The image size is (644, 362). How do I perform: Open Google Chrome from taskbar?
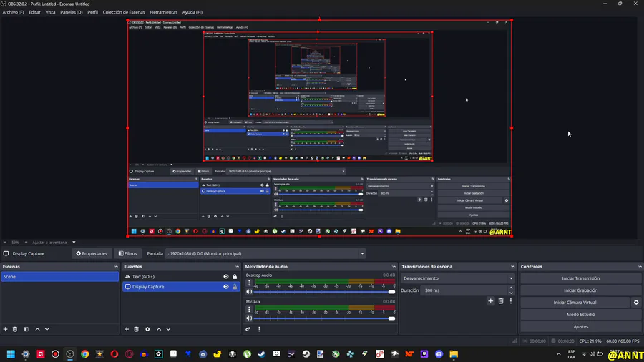click(84, 354)
